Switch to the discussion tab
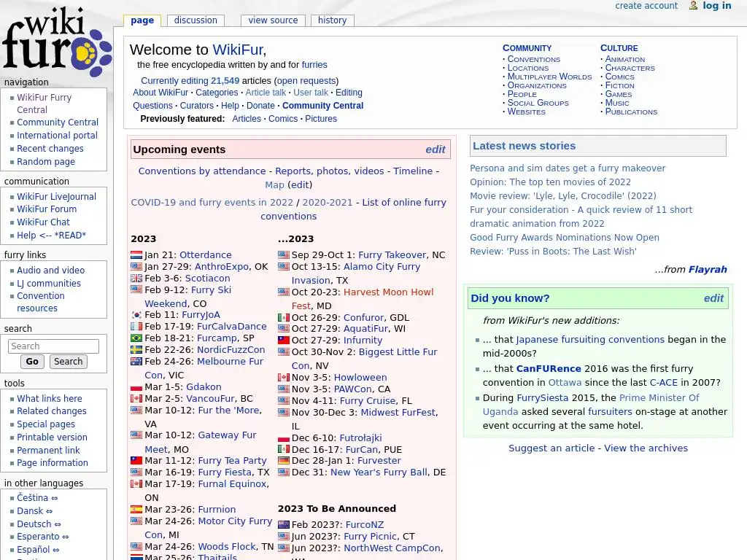747x560 pixels. (196, 20)
